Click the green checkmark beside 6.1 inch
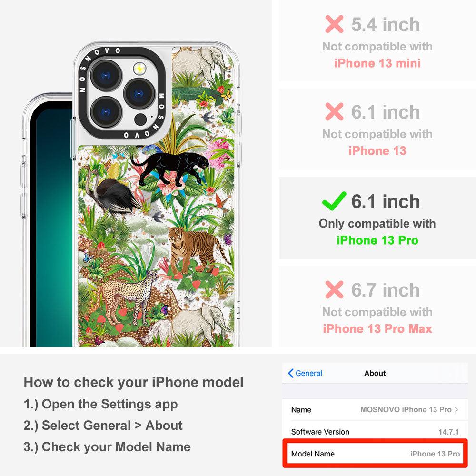 coord(334,201)
